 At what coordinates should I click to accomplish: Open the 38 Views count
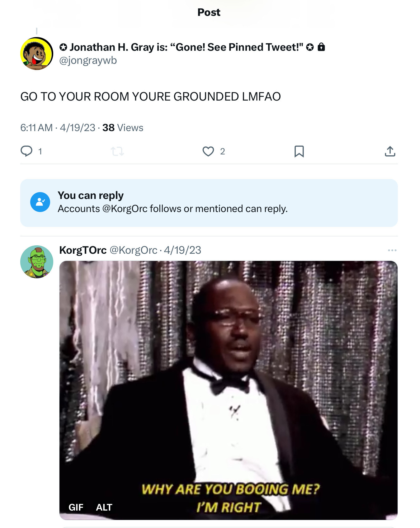click(x=123, y=128)
